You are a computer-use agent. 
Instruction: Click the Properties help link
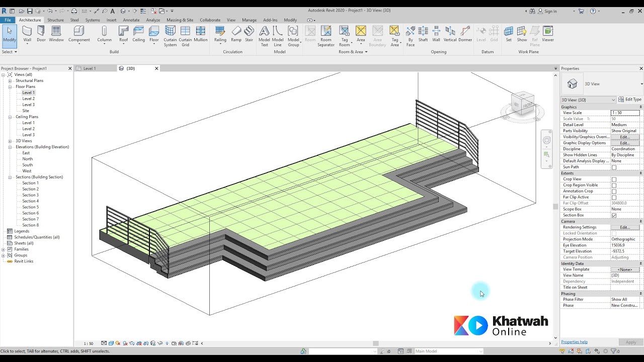[x=574, y=342]
